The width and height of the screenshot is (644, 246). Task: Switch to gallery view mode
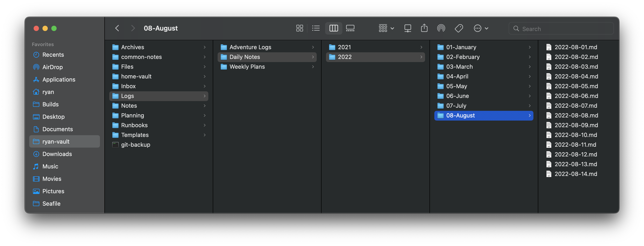pyautogui.click(x=350, y=28)
